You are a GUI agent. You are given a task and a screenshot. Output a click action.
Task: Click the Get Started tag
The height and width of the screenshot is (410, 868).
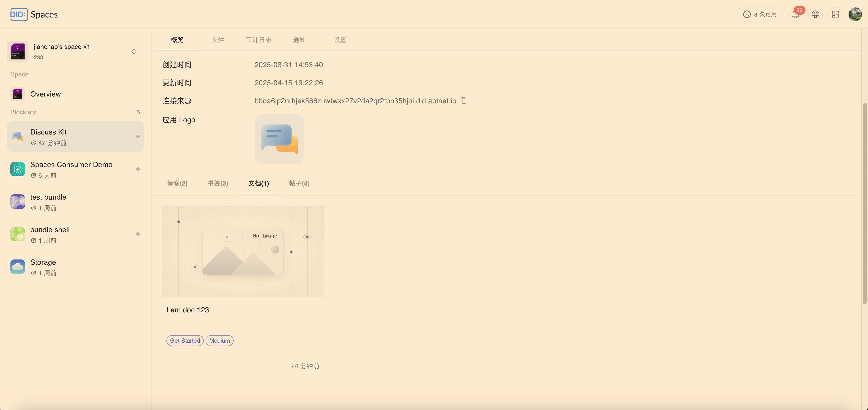point(185,341)
